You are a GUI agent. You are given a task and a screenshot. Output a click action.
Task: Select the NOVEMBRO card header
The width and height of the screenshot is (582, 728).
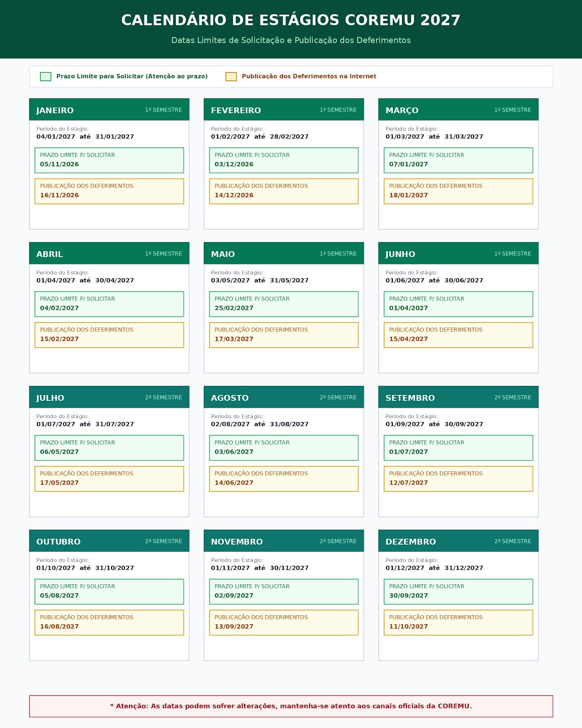click(284, 541)
